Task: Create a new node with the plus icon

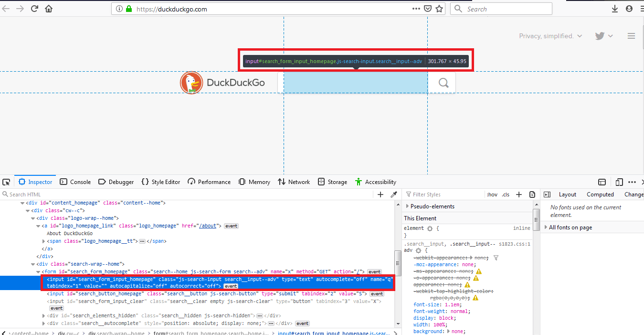Action: [x=380, y=194]
